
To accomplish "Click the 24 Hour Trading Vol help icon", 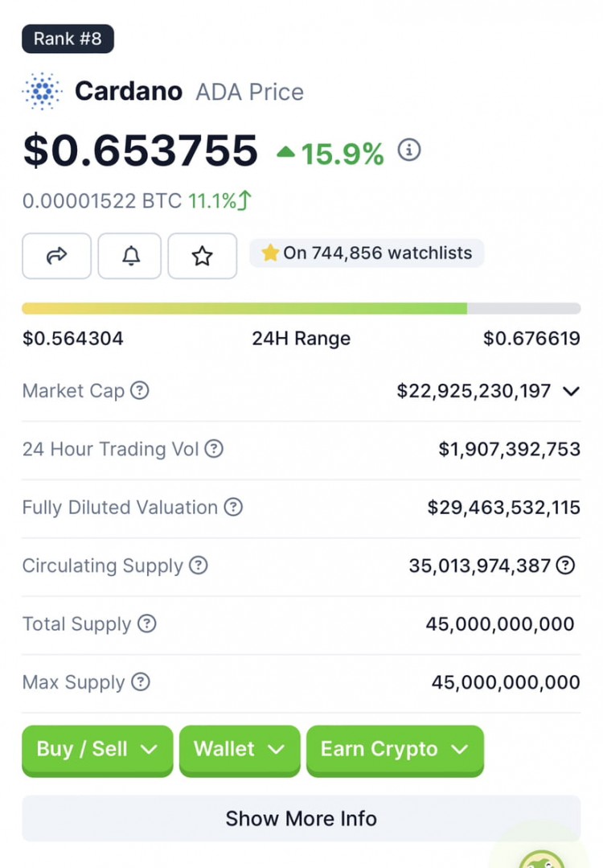I will click(x=214, y=449).
